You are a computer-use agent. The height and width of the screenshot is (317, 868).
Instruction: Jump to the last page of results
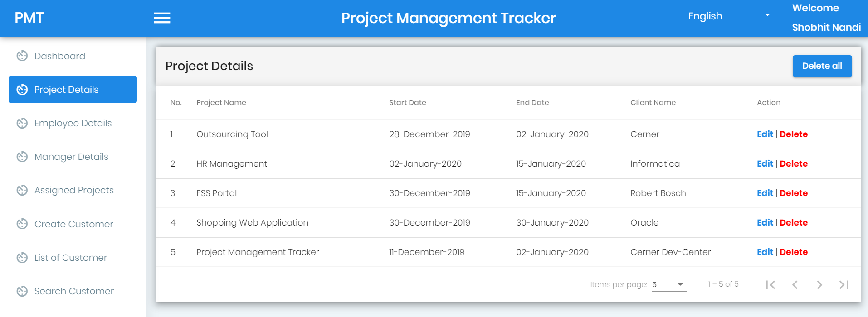tap(844, 284)
